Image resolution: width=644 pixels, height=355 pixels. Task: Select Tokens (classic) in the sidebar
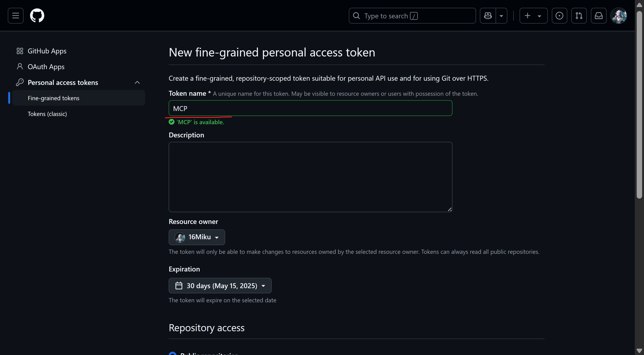tap(47, 114)
